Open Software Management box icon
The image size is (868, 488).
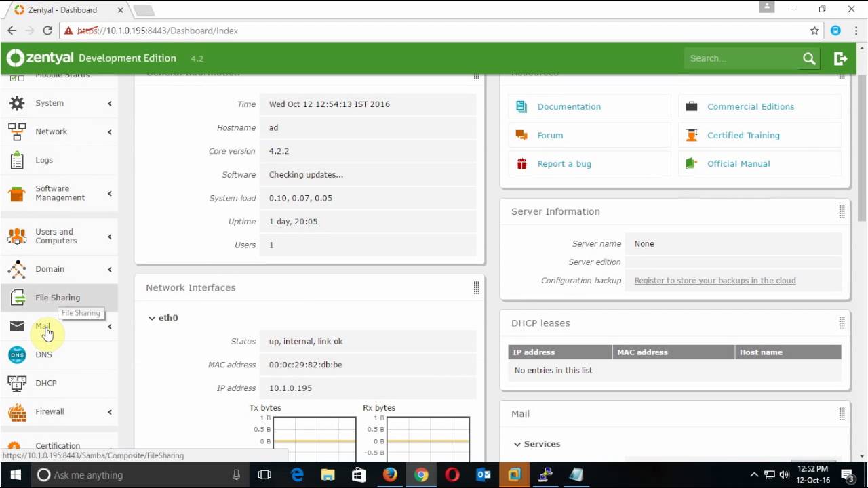[x=17, y=193]
